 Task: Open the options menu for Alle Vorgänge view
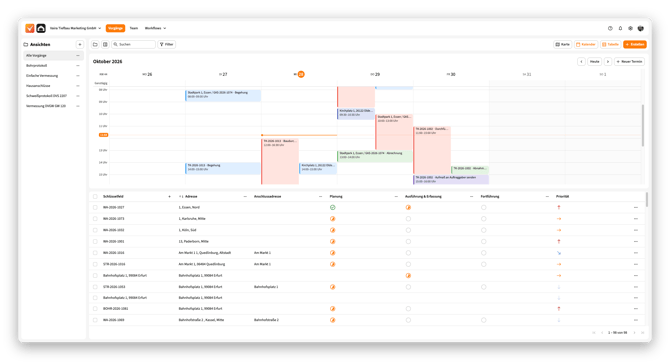pos(78,56)
